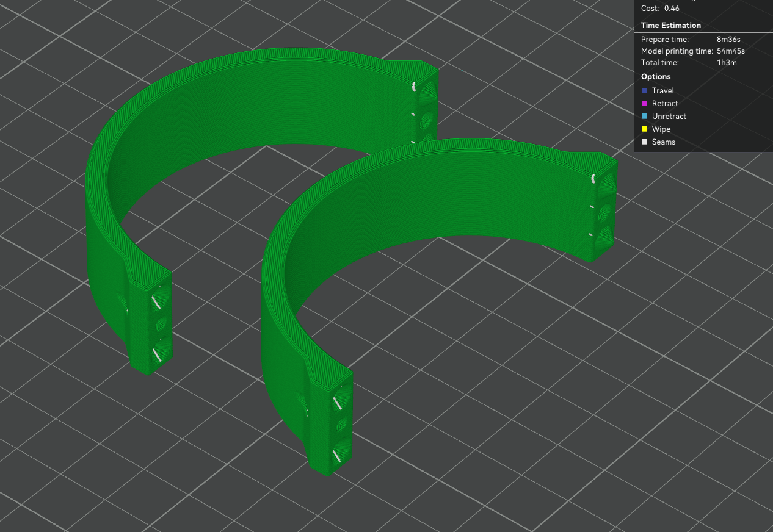
Task: Click the Options section header
Action: click(656, 76)
